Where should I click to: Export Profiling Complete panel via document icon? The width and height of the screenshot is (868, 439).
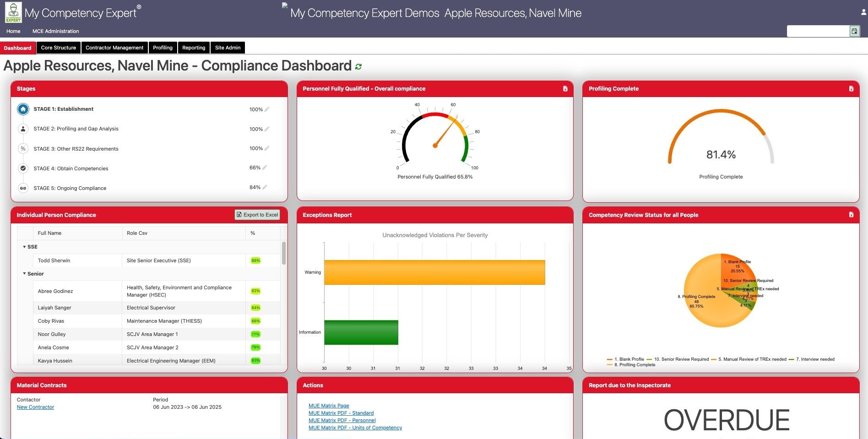coord(851,89)
